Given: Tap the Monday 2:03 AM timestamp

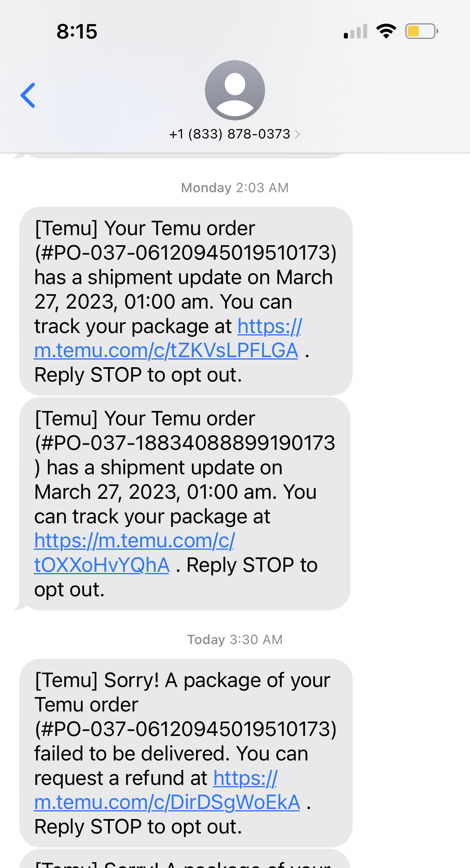Looking at the screenshot, I should point(234,187).
